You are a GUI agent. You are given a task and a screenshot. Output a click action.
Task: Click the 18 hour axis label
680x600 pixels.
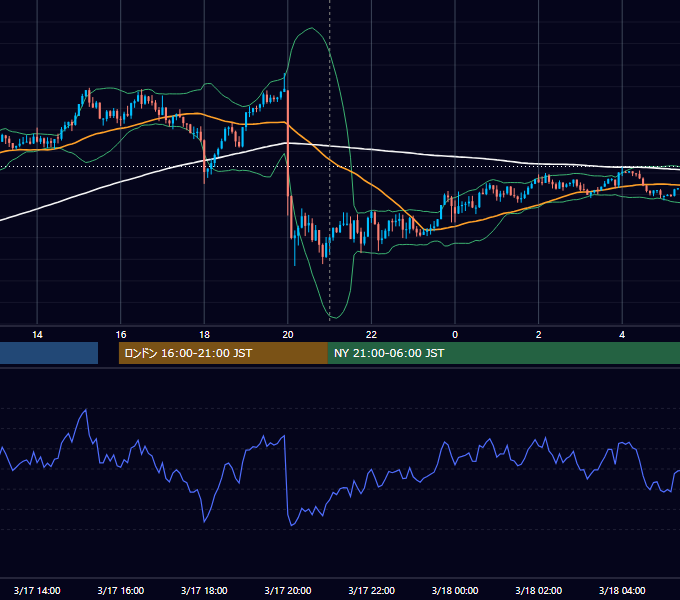click(x=204, y=335)
